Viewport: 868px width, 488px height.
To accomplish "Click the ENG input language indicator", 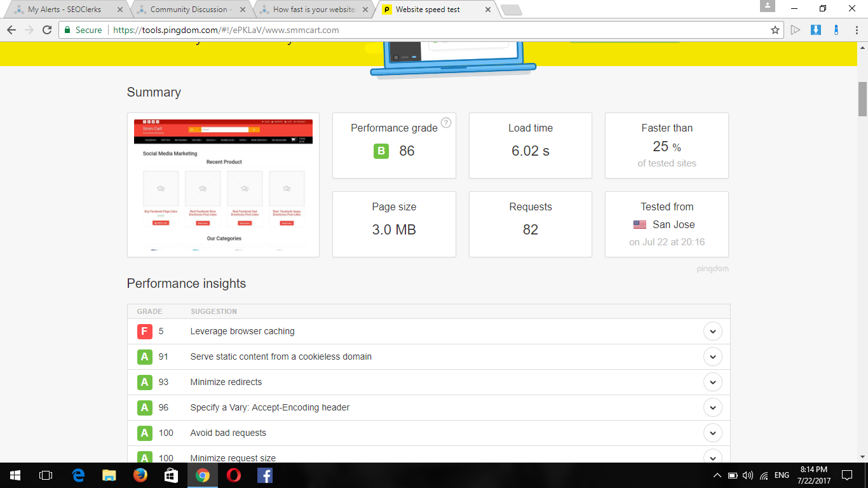I will click(x=782, y=475).
